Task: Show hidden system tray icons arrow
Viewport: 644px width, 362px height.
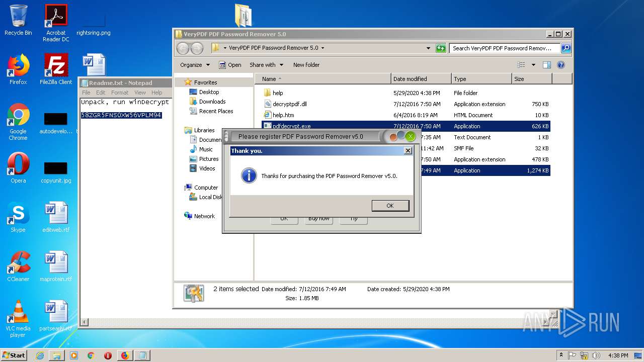Action: click(561, 355)
